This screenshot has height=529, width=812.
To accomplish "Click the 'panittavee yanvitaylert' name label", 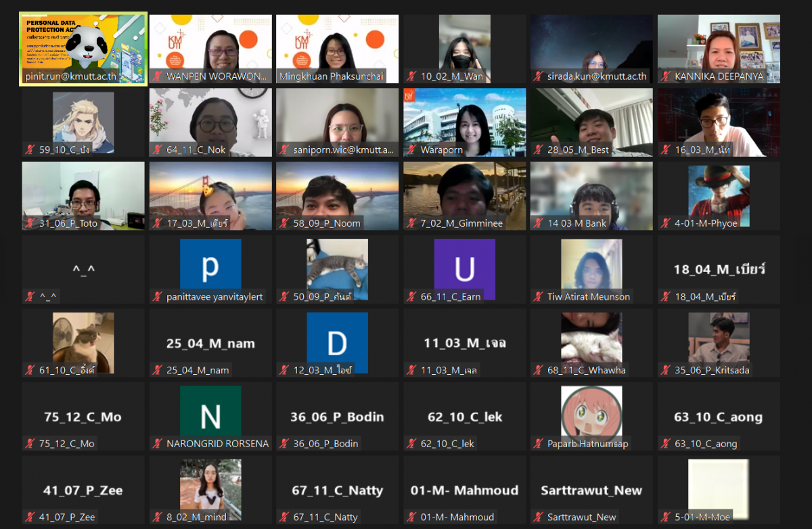I will pos(215,296).
